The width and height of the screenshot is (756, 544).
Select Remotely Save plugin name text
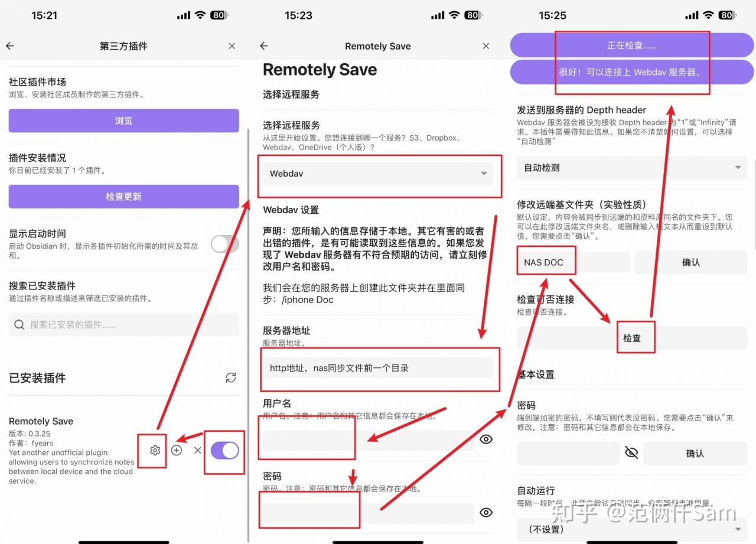point(41,421)
